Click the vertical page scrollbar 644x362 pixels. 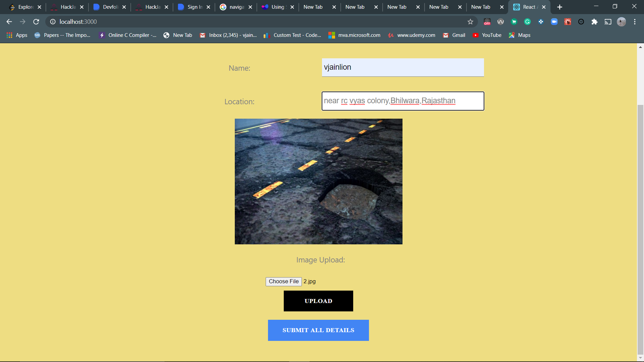click(640, 228)
